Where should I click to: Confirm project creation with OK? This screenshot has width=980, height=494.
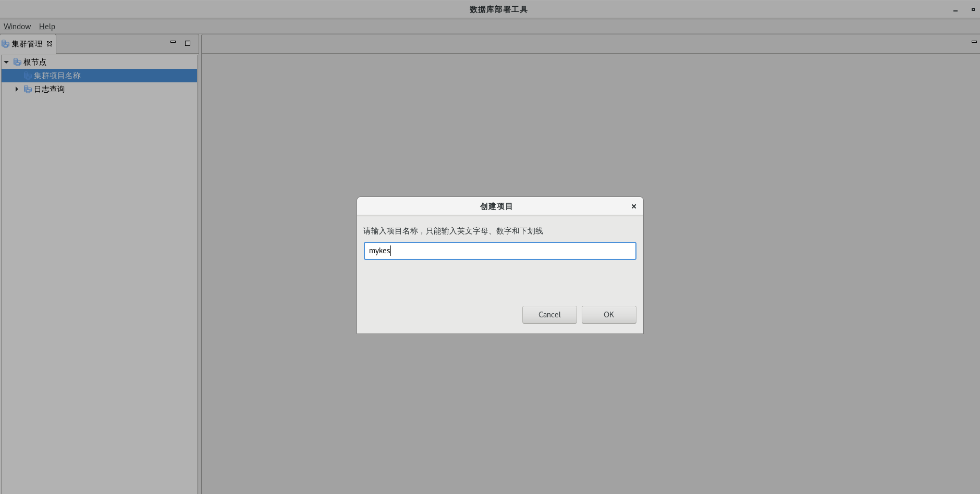click(608, 315)
